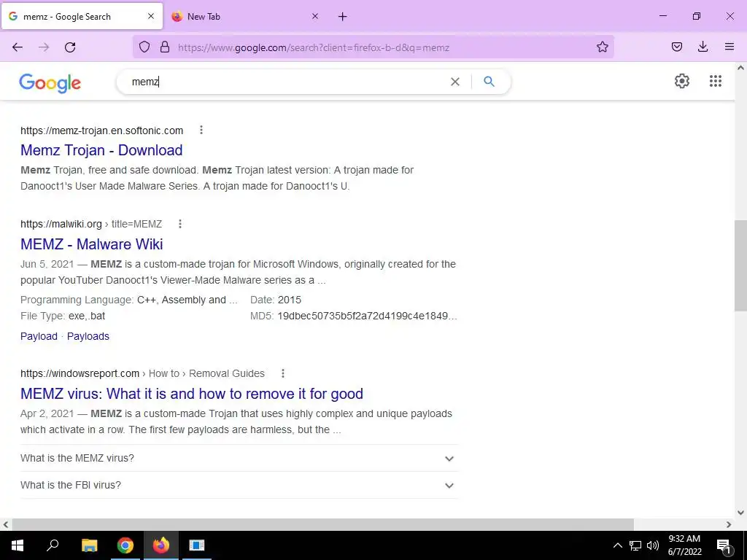
Task: Open options for the softonic result
Action: (201, 130)
